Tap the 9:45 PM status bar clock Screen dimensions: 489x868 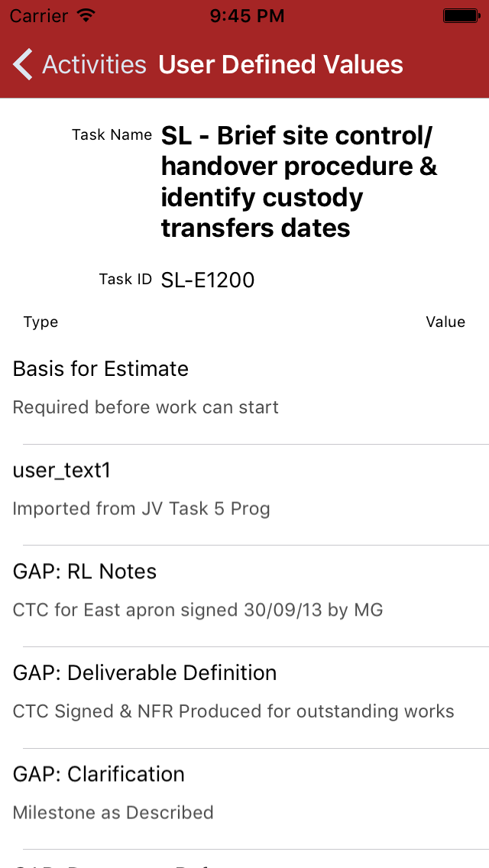247,15
